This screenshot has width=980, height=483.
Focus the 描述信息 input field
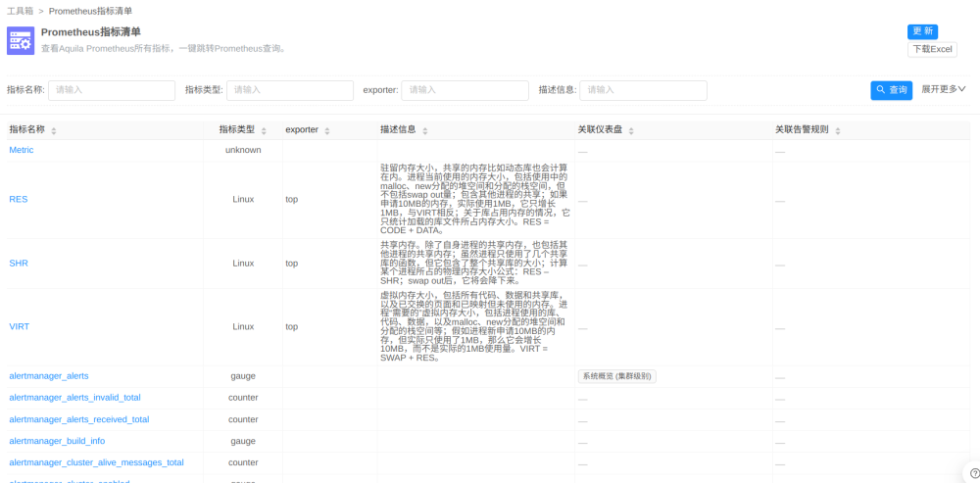643,90
